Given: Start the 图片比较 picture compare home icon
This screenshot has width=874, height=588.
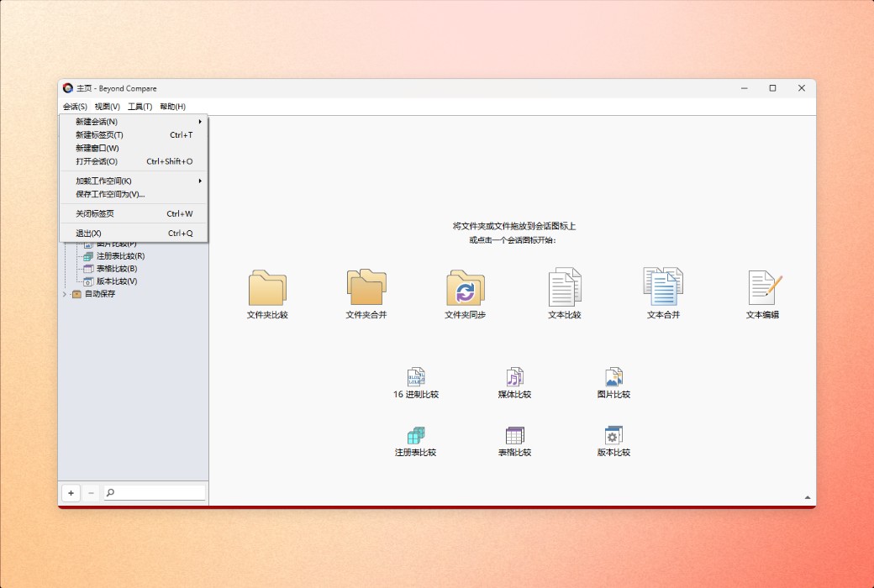Looking at the screenshot, I should tap(613, 383).
